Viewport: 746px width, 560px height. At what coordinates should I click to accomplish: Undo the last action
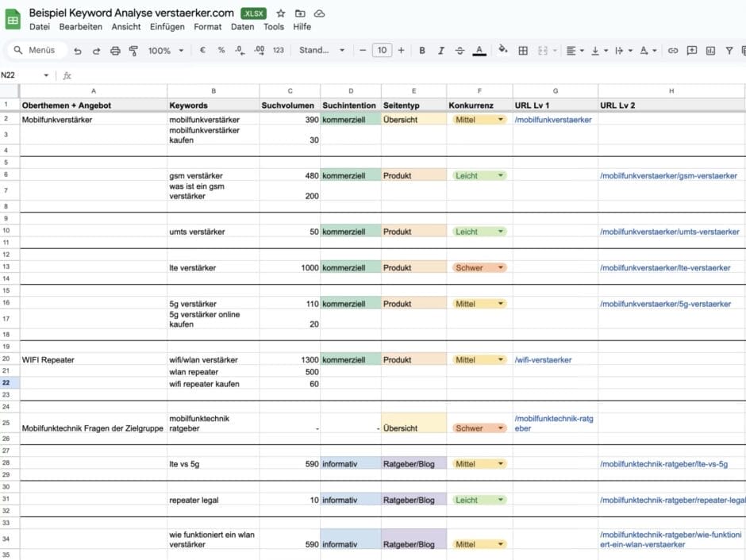tap(78, 51)
